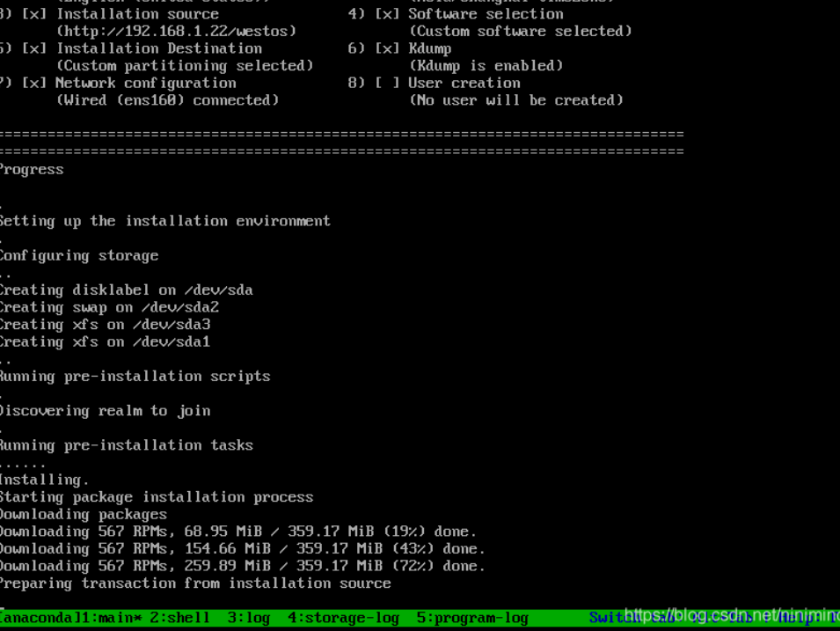Toggle the User creation empty checkbox
The width and height of the screenshot is (840, 631).
tap(387, 83)
